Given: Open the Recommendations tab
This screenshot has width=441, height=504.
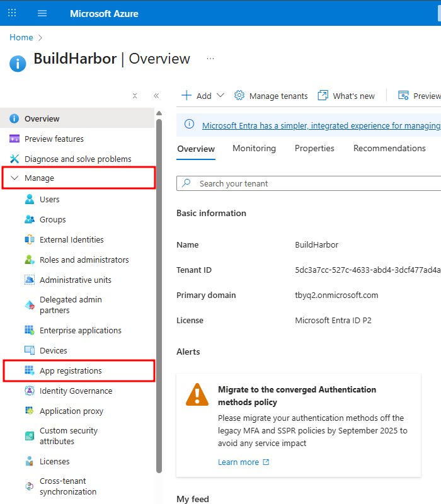Looking at the screenshot, I should 389,149.
